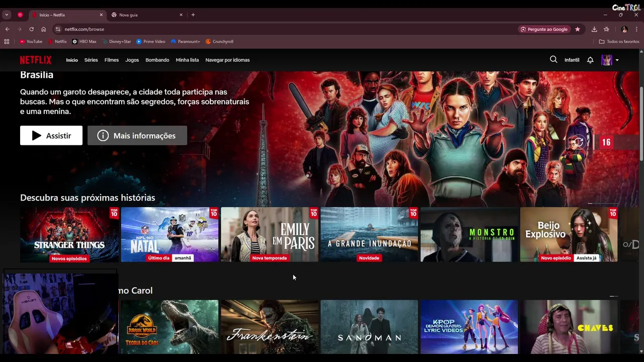Open the Bombando section
The image size is (644, 362).
click(157, 60)
